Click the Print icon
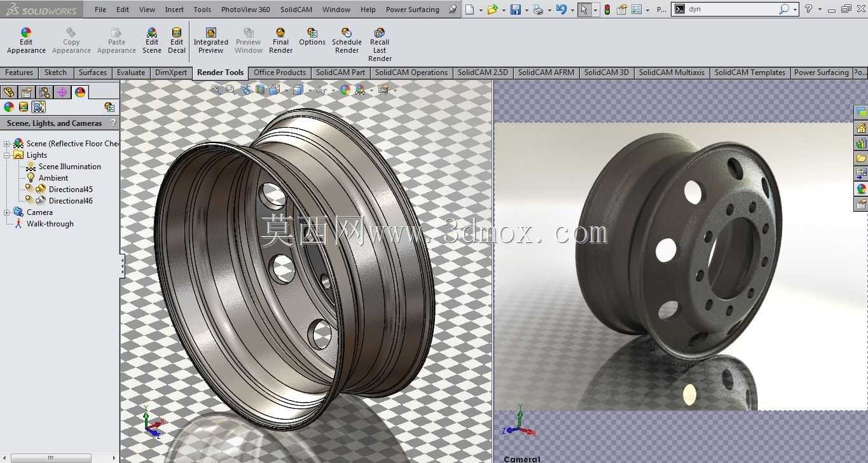This screenshot has width=868, height=463. (x=538, y=10)
